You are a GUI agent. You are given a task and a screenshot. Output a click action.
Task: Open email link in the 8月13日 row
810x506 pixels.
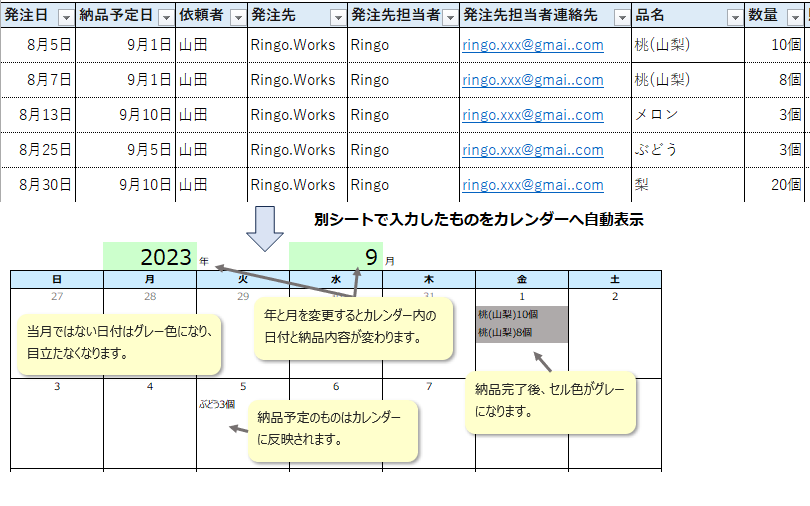[x=533, y=115]
